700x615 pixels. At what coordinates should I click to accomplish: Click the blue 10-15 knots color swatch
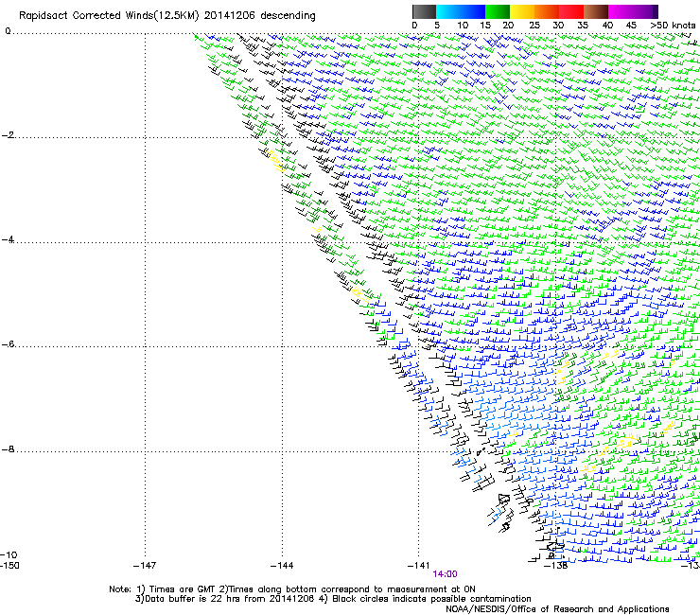click(x=473, y=11)
